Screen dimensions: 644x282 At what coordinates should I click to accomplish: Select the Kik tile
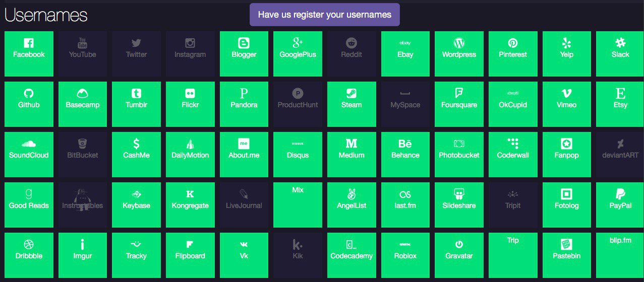[x=298, y=255]
